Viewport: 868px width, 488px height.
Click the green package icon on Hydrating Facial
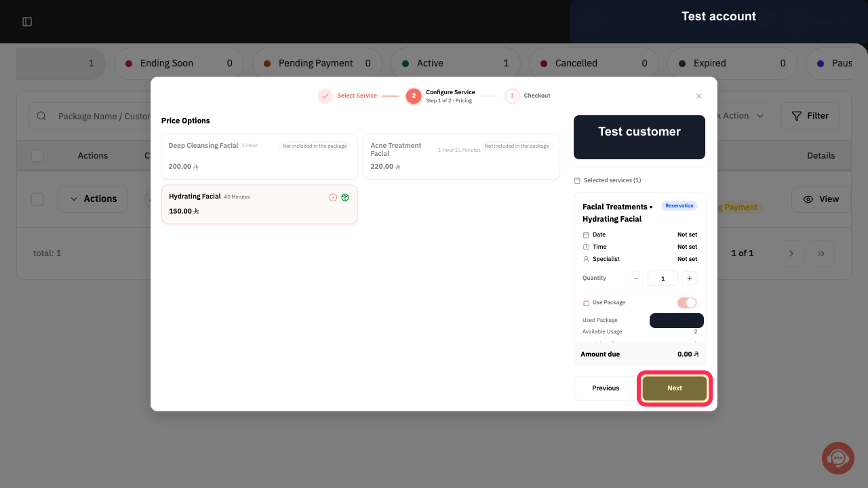click(345, 197)
